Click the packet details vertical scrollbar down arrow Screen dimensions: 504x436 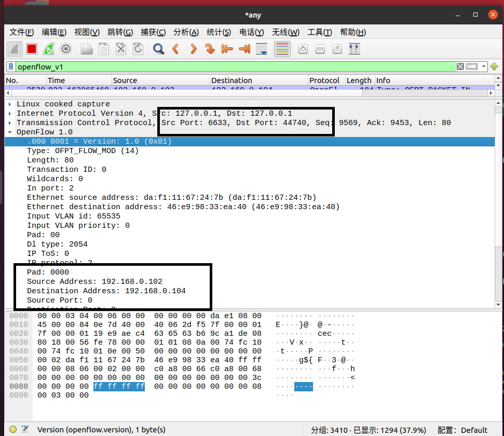[x=498, y=304]
